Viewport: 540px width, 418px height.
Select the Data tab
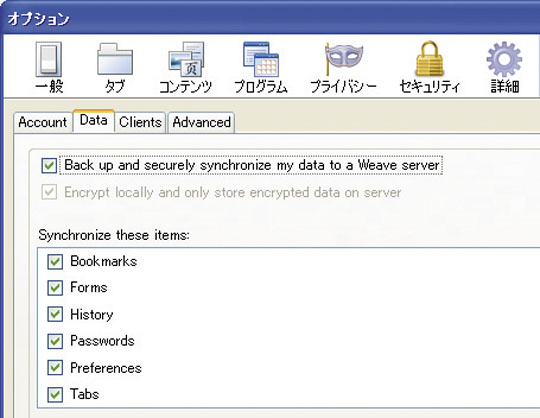point(93,121)
